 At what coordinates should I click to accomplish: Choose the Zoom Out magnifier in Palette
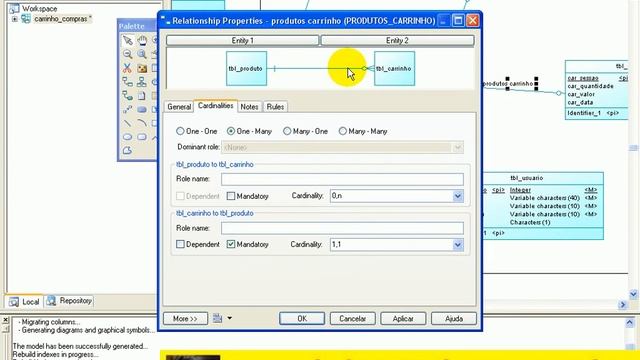127,54
